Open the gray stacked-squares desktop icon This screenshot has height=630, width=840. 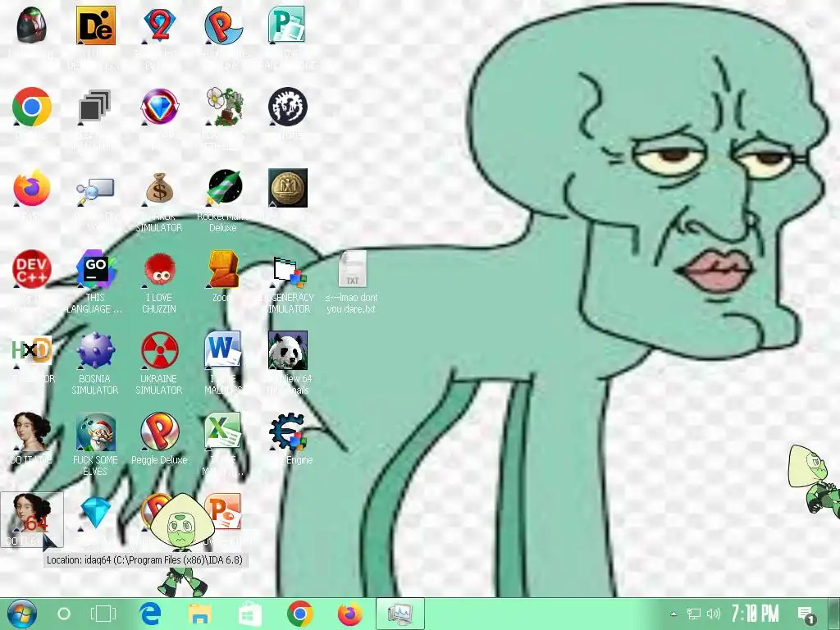coord(95,107)
